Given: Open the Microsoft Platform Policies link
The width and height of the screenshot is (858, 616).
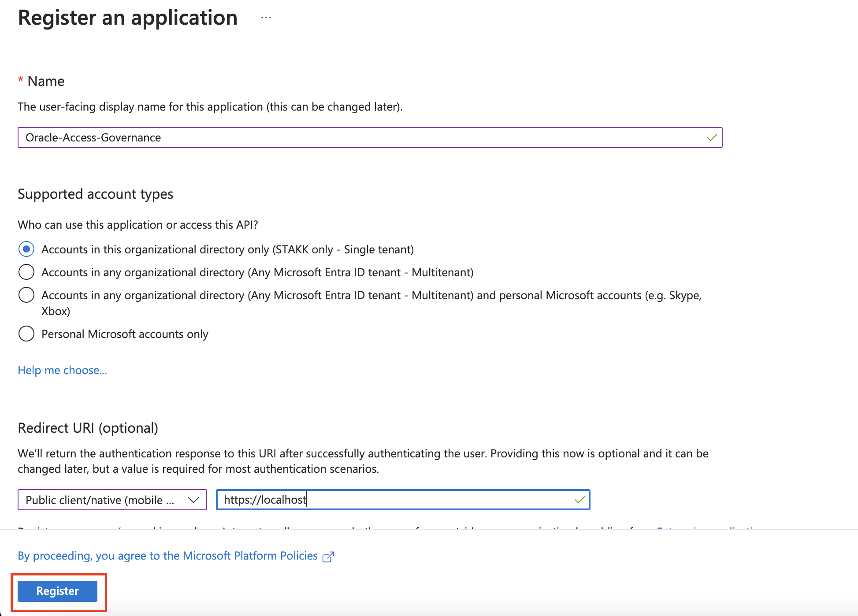Looking at the screenshot, I should point(167,556).
